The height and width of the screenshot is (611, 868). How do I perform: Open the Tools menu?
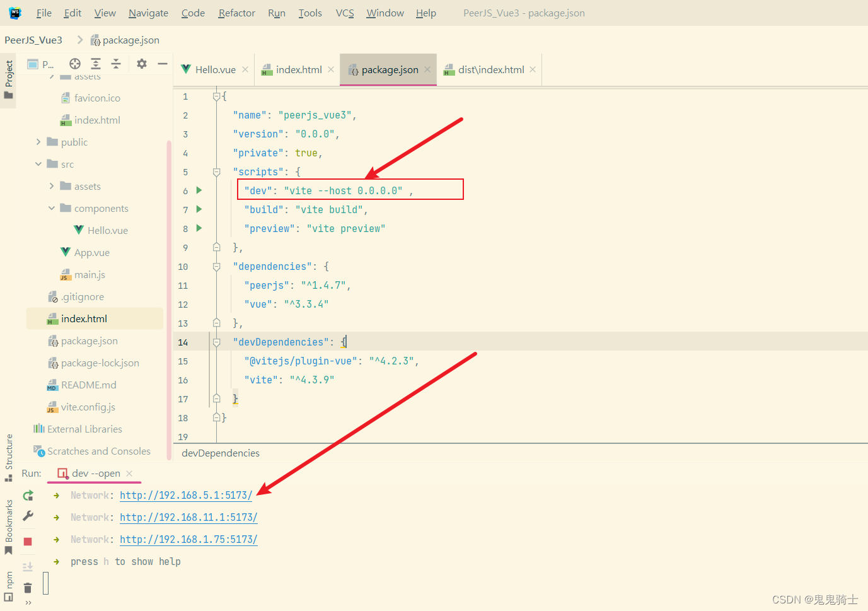click(x=310, y=13)
